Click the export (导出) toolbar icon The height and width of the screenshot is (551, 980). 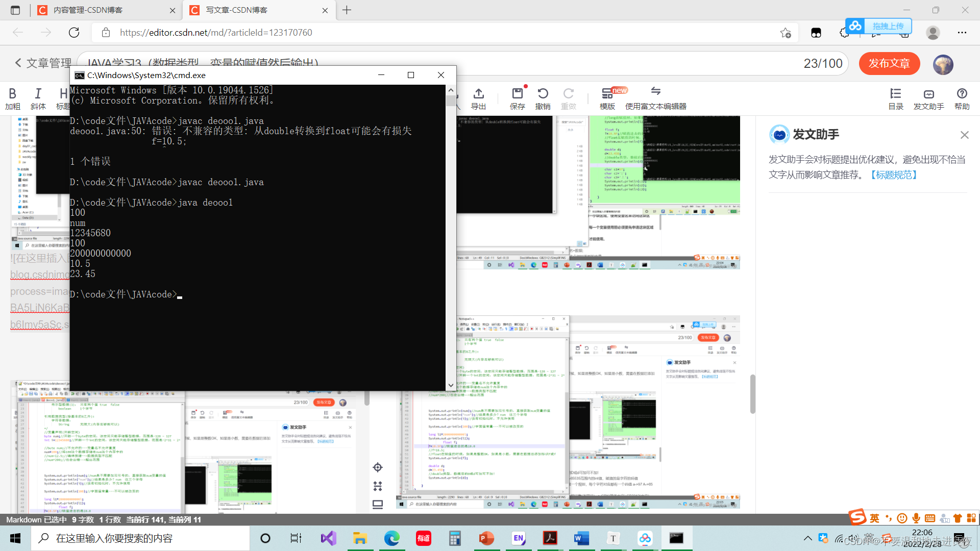(x=478, y=98)
